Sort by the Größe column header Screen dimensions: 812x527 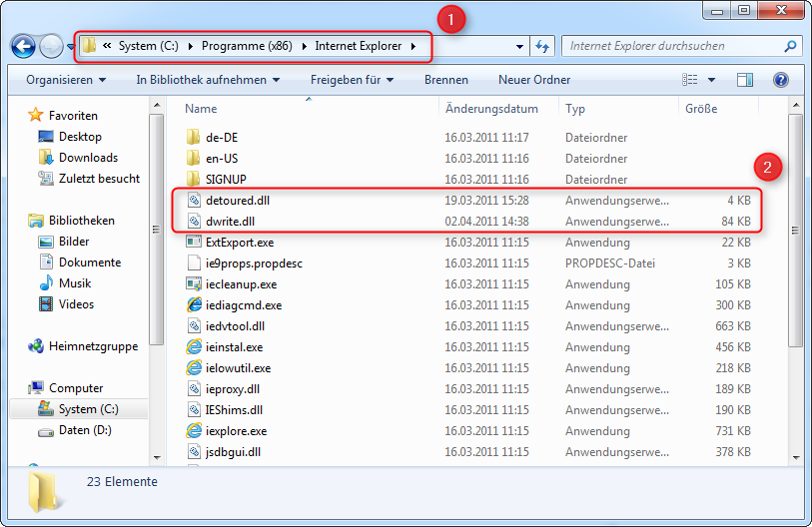tap(701, 109)
